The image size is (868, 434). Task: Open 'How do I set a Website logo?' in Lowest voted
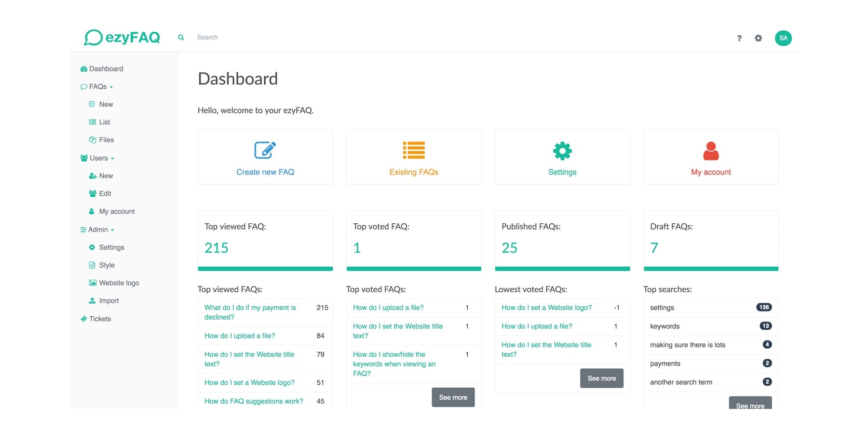click(546, 308)
